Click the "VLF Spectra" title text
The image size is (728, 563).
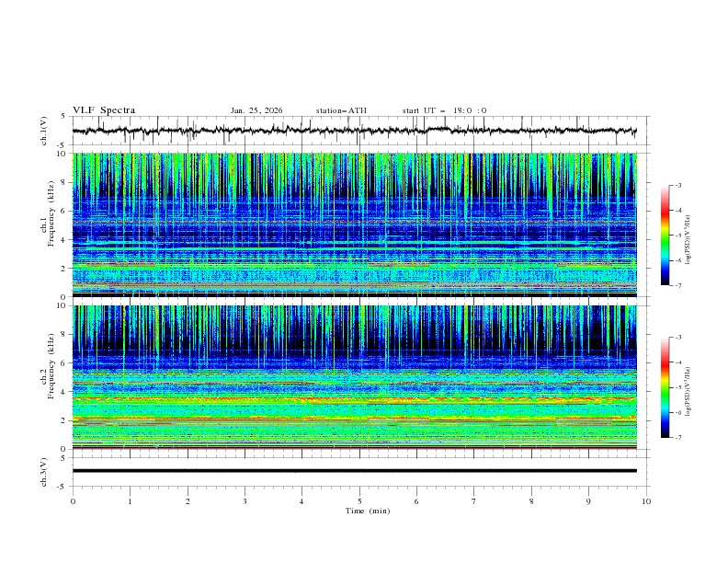[x=104, y=110]
